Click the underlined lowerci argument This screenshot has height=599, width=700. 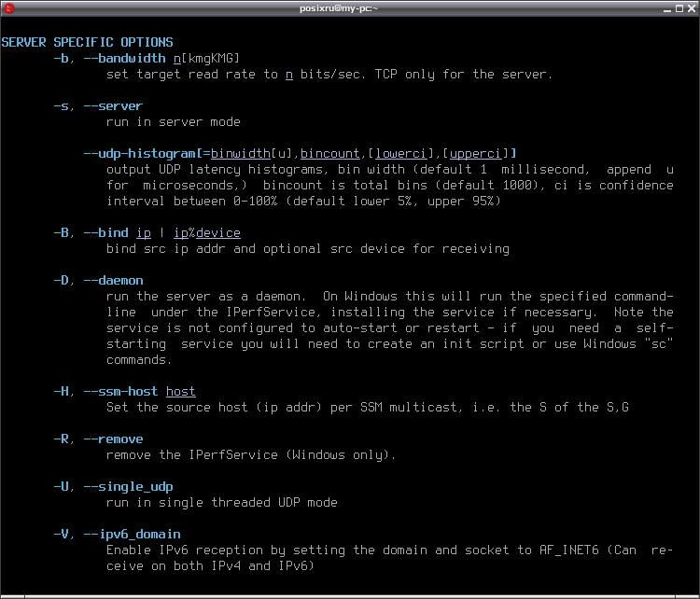(x=401, y=154)
